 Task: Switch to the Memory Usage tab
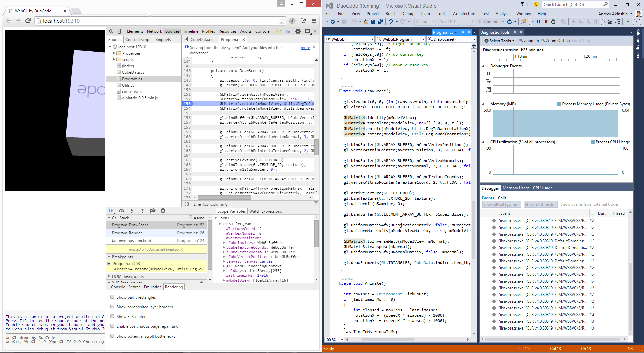516,188
